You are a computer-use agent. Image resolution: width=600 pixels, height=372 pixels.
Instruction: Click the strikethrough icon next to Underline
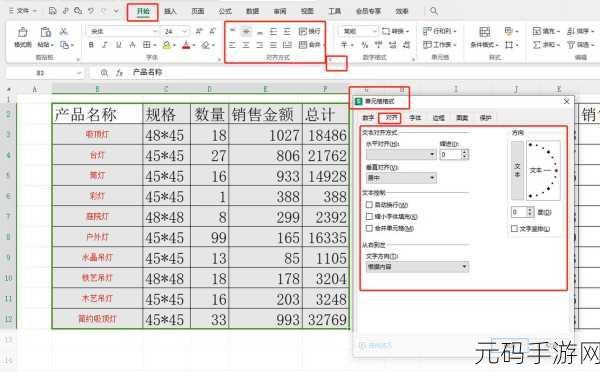[132, 45]
